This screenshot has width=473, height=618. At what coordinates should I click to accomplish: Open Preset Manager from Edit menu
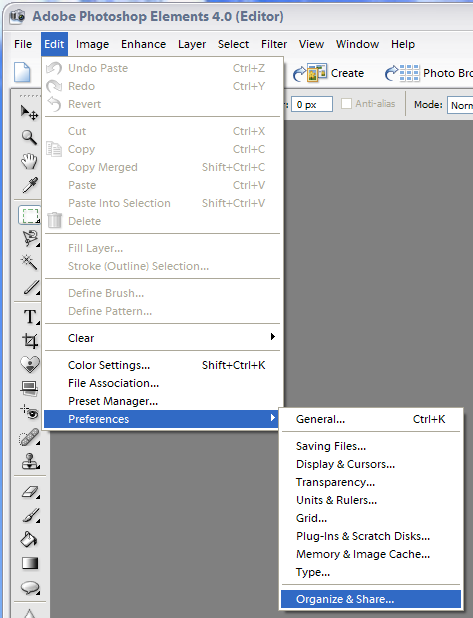162,401
